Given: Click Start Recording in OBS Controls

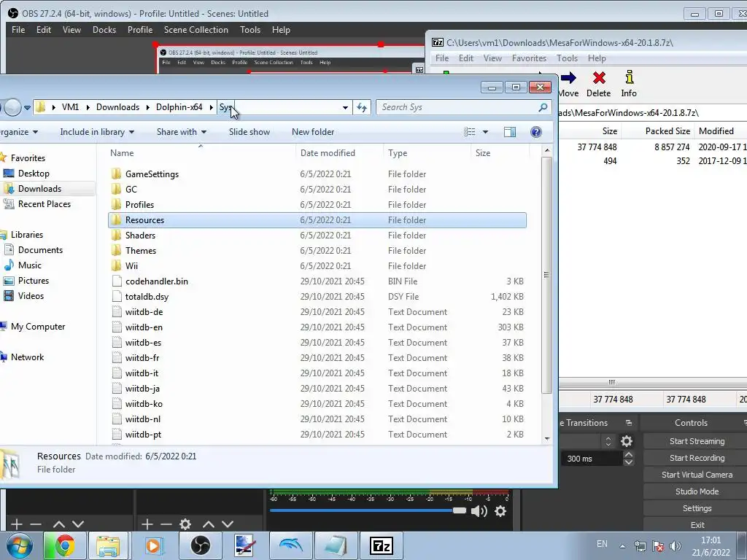Looking at the screenshot, I should 697,458.
